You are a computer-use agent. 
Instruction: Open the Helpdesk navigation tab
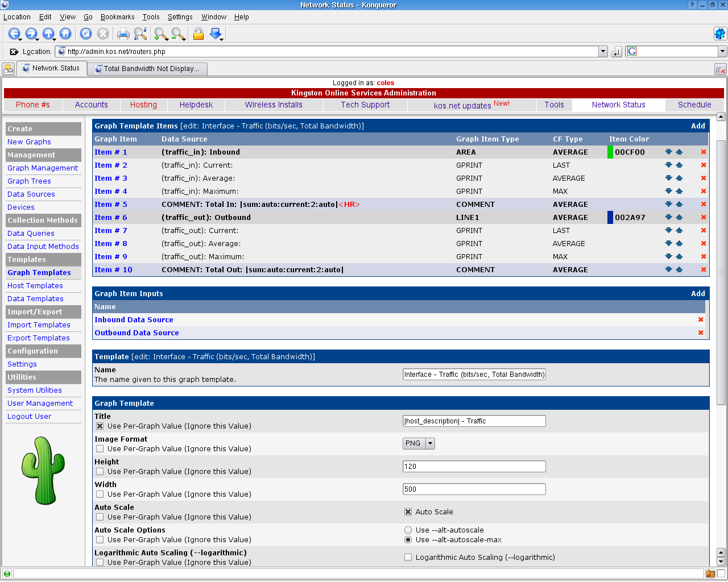(x=196, y=105)
